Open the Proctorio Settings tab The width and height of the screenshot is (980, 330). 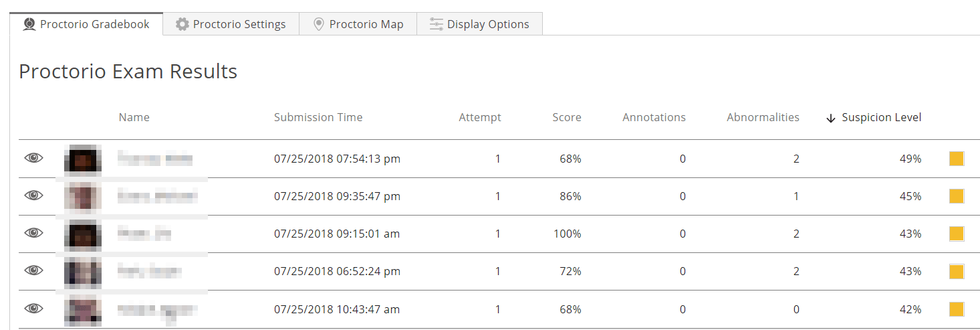coord(231,24)
